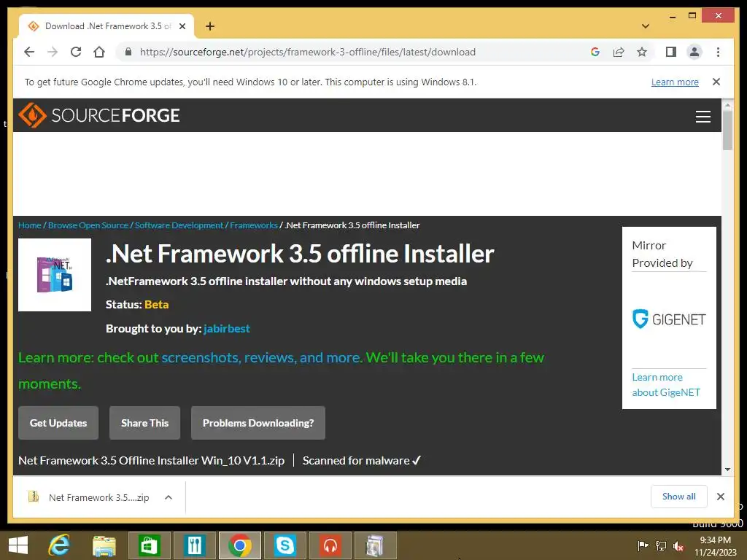Select the Download .Net Framework 3.5 tab

tap(106, 26)
